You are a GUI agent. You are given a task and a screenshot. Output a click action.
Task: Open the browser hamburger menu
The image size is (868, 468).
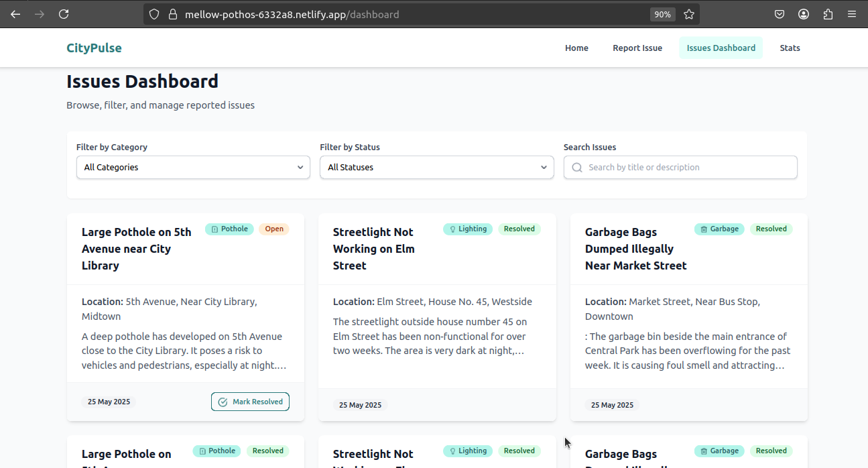click(852, 14)
